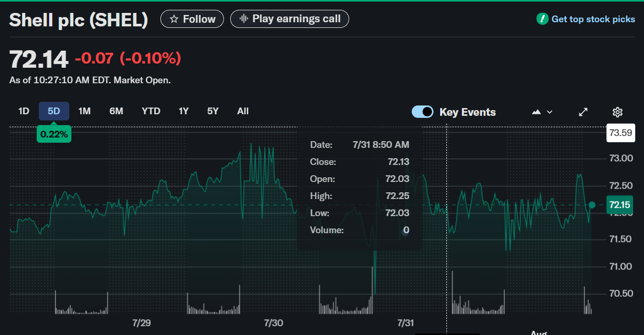This screenshot has height=335, width=644.
Task: Open chart settings gear
Action: tap(617, 112)
